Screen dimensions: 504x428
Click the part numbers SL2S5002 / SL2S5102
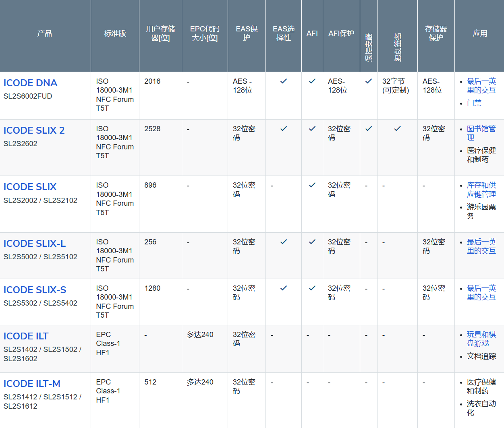40,257
